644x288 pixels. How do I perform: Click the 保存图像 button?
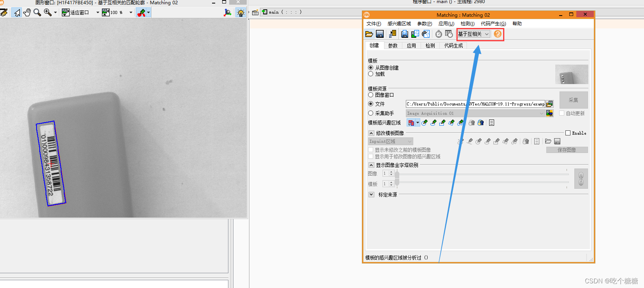pyautogui.click(x=567, y=150)
